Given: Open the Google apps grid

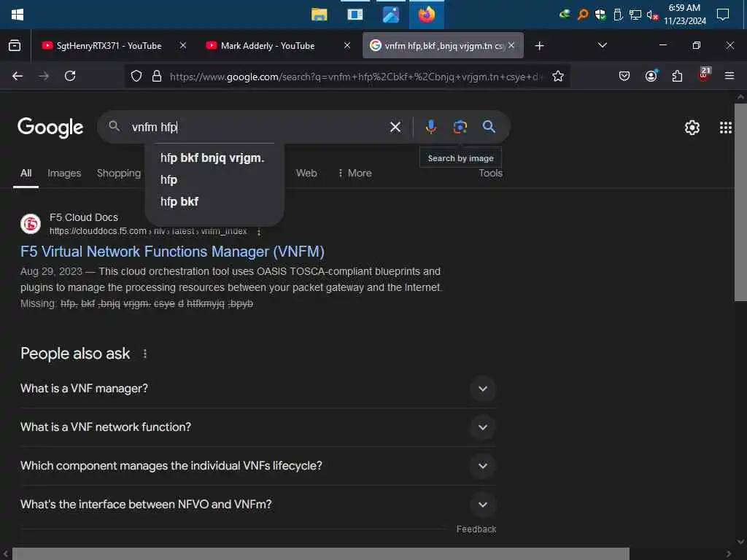Looking at the screenshot, I should coord(726,127).
